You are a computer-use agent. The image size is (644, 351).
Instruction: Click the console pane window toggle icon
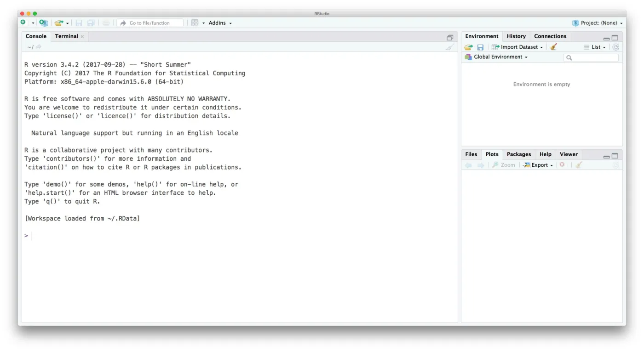coord(450,38)
